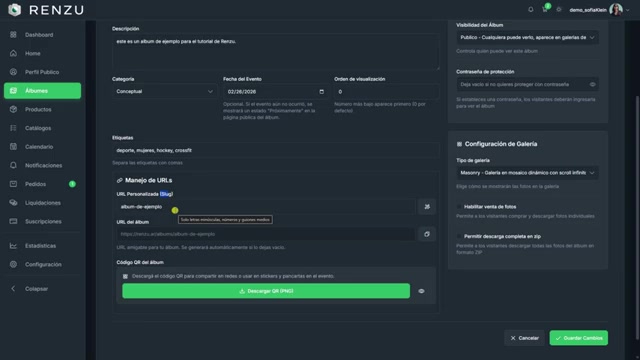Screen dimensions: 640x360
Task: Enable Permitir descarga completa en zip
Action: [x=459, y=236]
